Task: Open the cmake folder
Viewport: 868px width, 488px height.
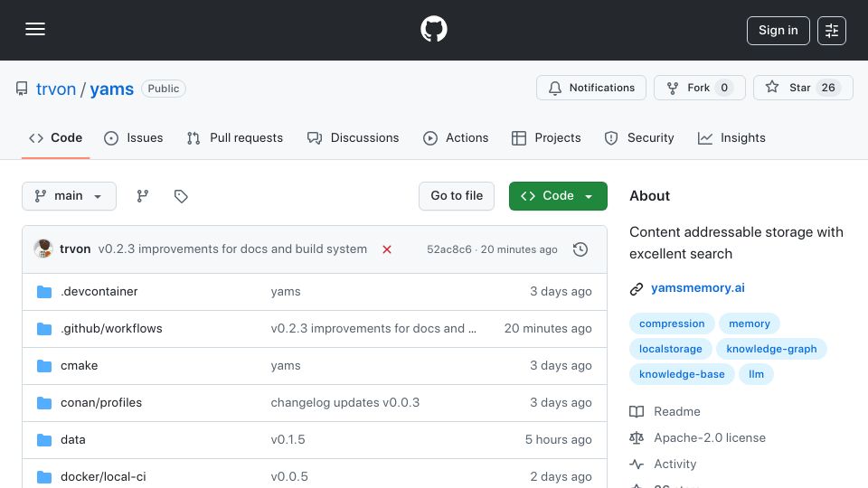Action: (x=80, y=366)
